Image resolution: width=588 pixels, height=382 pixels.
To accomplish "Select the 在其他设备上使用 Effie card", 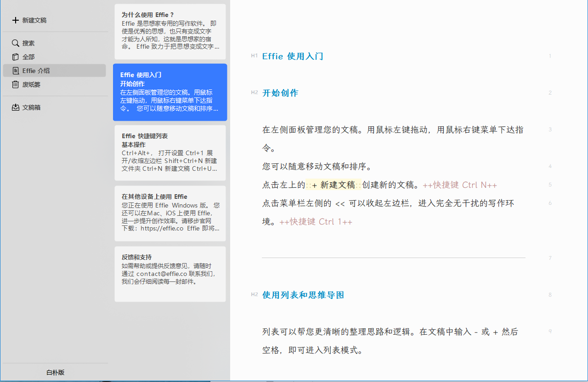I will [170, 212].
